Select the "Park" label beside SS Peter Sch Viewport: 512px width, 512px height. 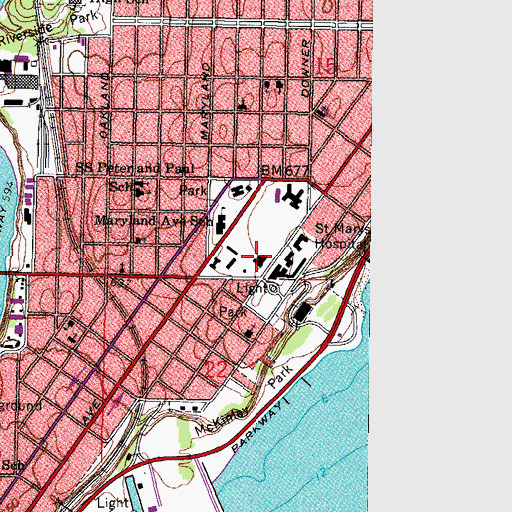[193, 191]
